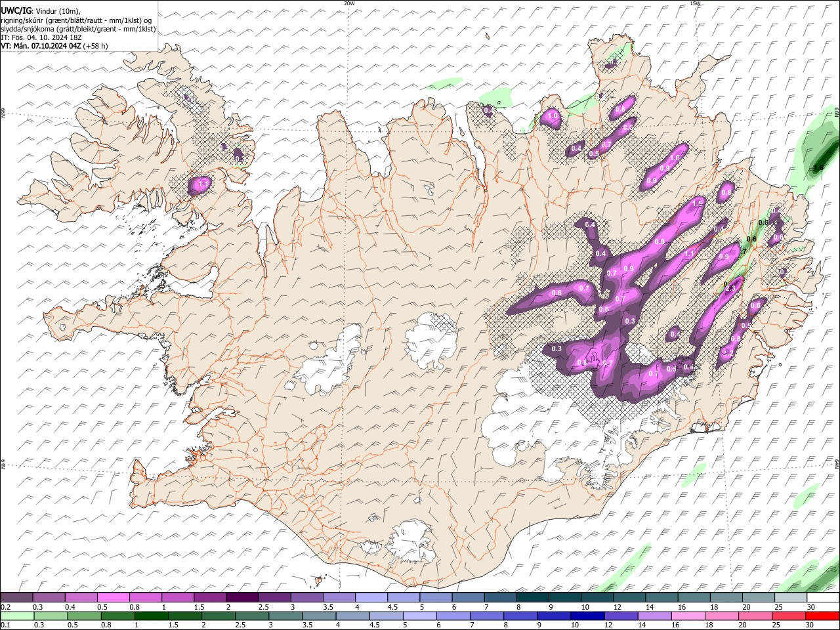Viewport: 840px width, 630px height.
Task: Click the '66N' latitude label on right edge
Action: click(x=837, y=112)
